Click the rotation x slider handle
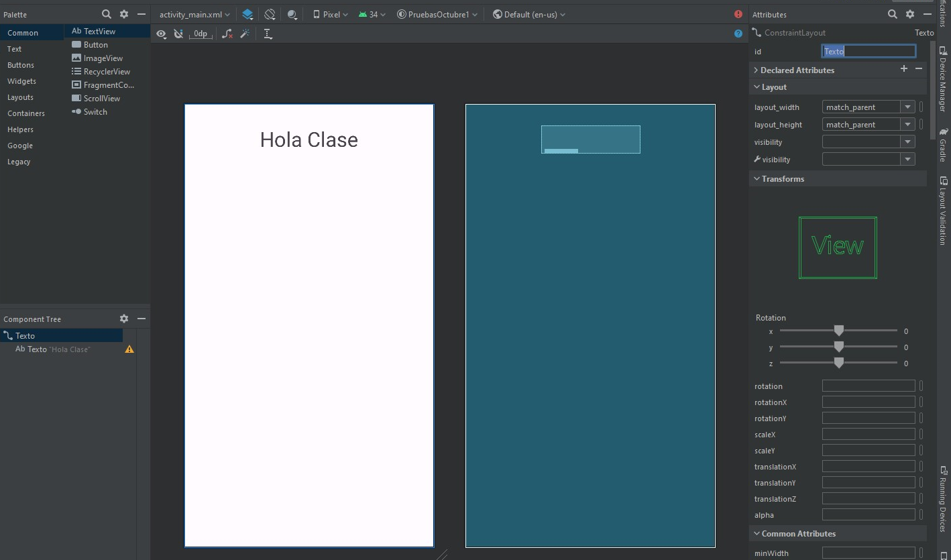Image resolution: width=951 pixels, height=560 pixels. pyautogui.click(x=838, y=331)
